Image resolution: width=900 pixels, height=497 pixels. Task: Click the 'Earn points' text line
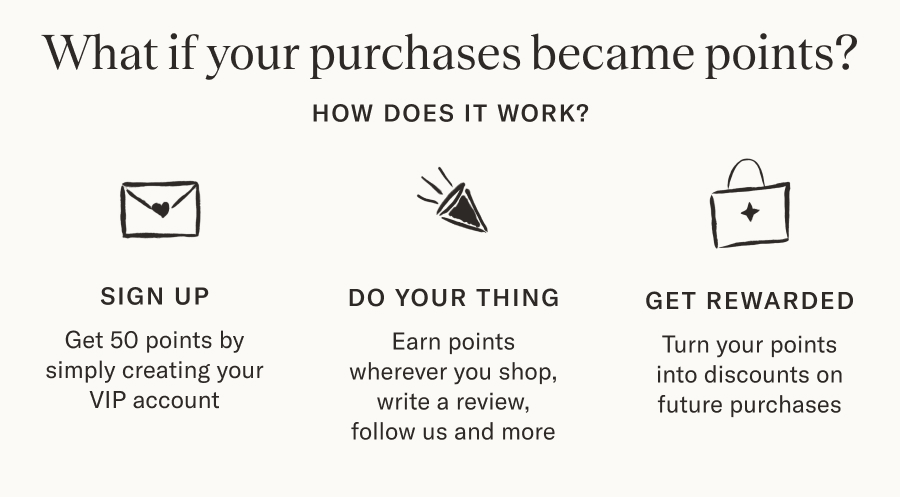coord(453,342)
